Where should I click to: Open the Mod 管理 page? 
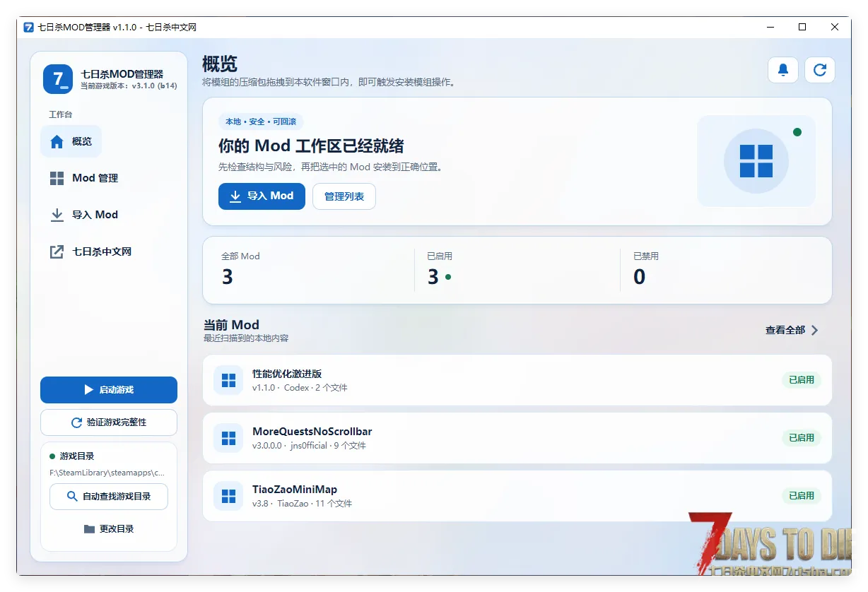pyautogui.click(x=84, y=178)
